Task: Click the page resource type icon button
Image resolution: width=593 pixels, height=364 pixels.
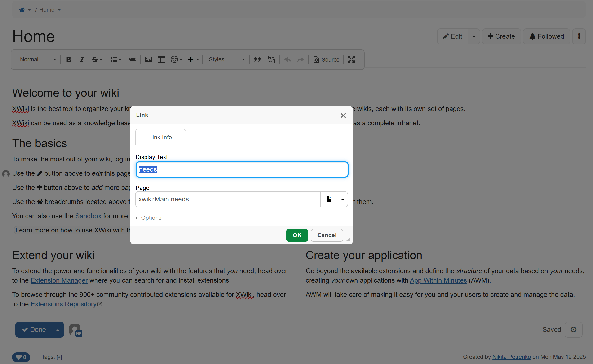Action: pos(329,199)
